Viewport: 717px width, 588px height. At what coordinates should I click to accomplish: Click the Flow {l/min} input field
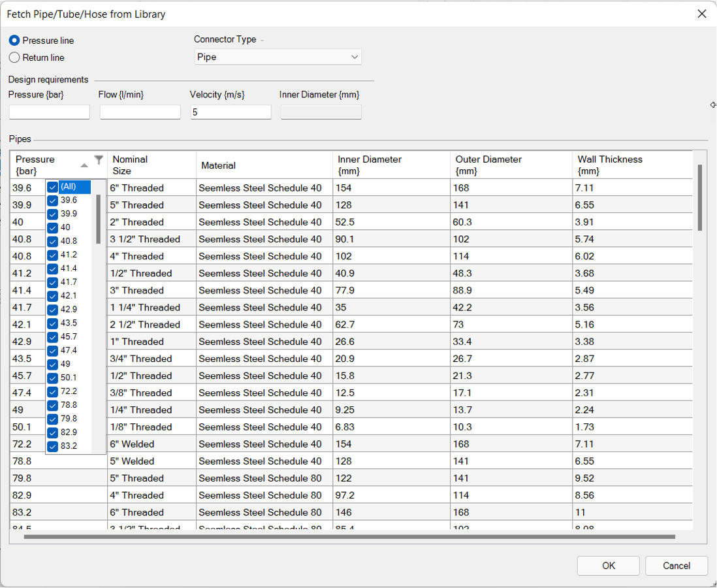pyautogui.click(x=140, y=112)
